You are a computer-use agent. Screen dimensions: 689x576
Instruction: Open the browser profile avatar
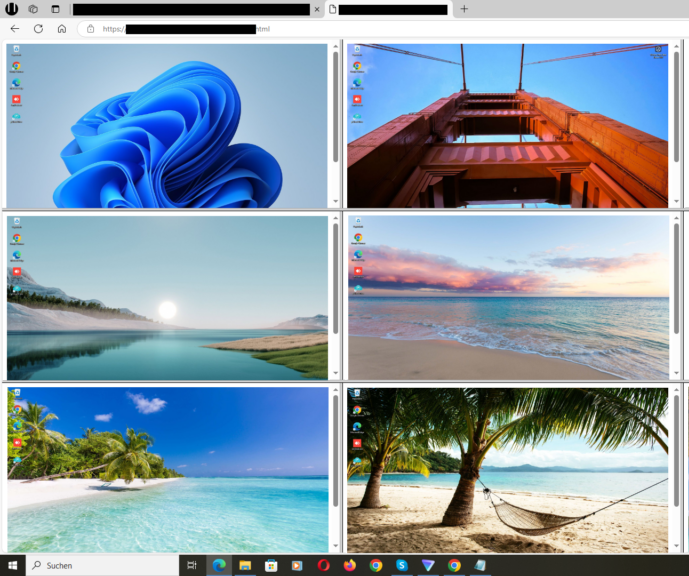click(12, 9)
